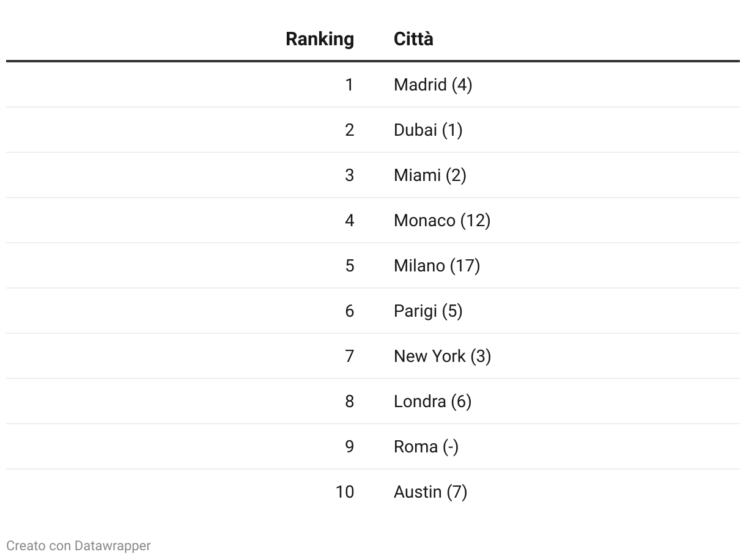746x560 pixels.
Task: Select the Milano (17) cell
Action: pyautogui.click(x=437, y=265)
